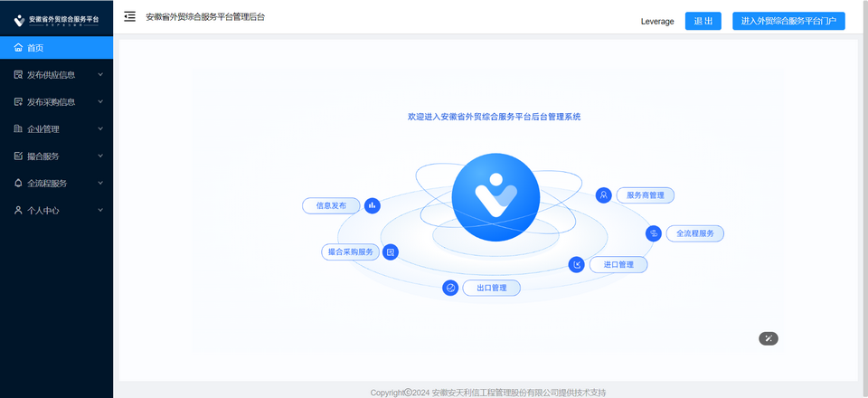Screen dimensions: 868x398
Task: Click the round icon beside 全流程服务 bubble
Action: click(x=653, y=233)
